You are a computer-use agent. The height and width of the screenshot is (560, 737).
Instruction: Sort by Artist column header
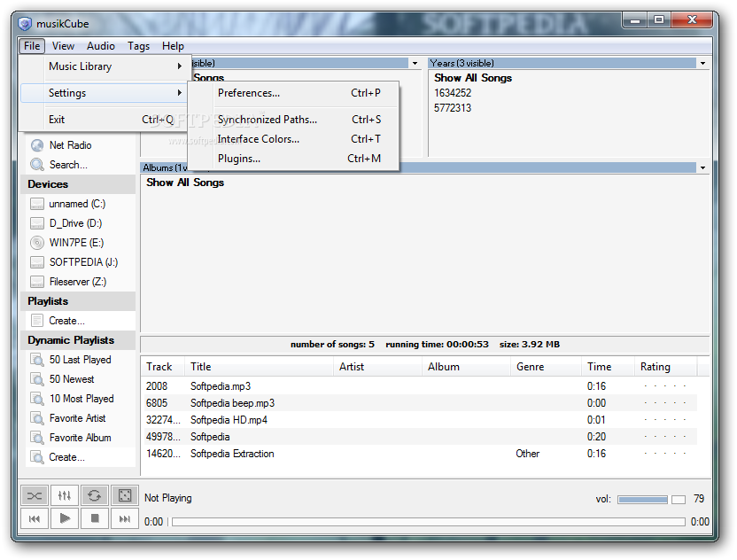378,367
